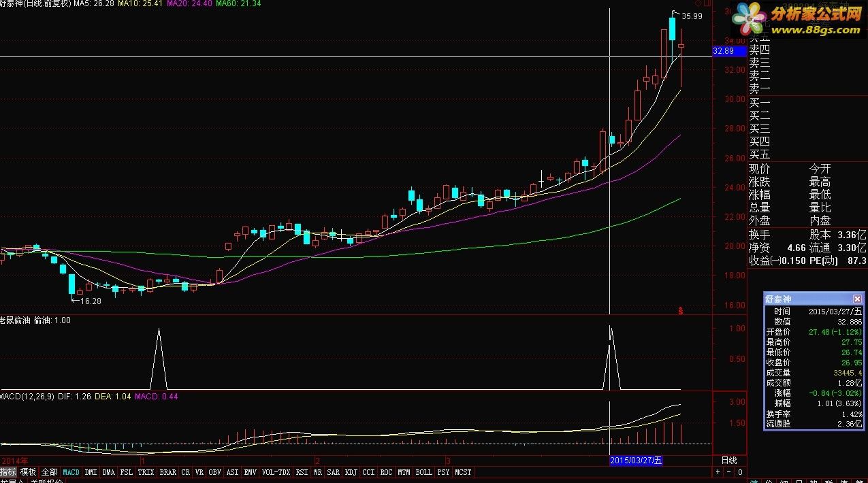Image resolution: width=868 pixels, height=483 pixels.
Task: Select the 全部 indicator tab
Action: pyautogui.click(x=49, y=471)
